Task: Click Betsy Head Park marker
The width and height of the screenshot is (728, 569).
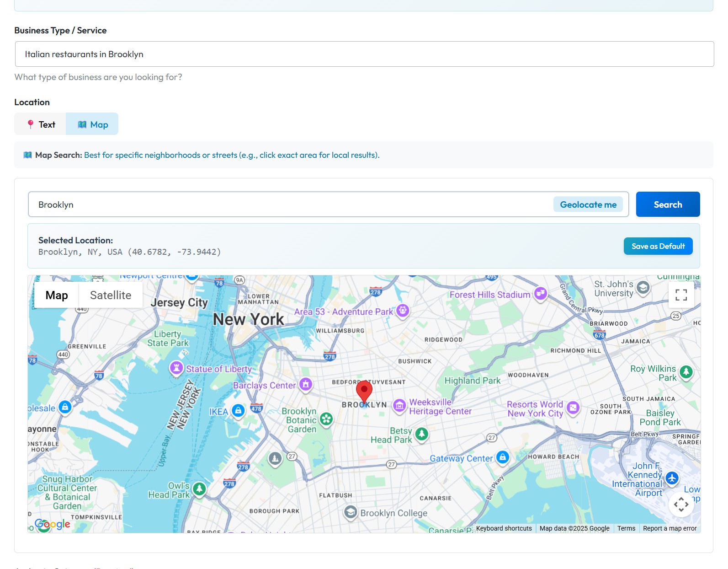Action: point(421,434)
